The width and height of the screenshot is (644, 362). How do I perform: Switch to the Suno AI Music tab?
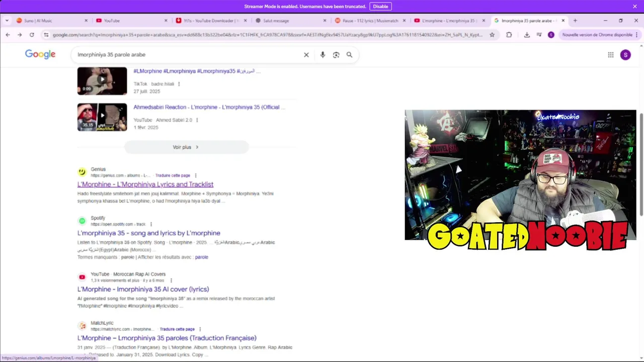(x=48, y=21)
